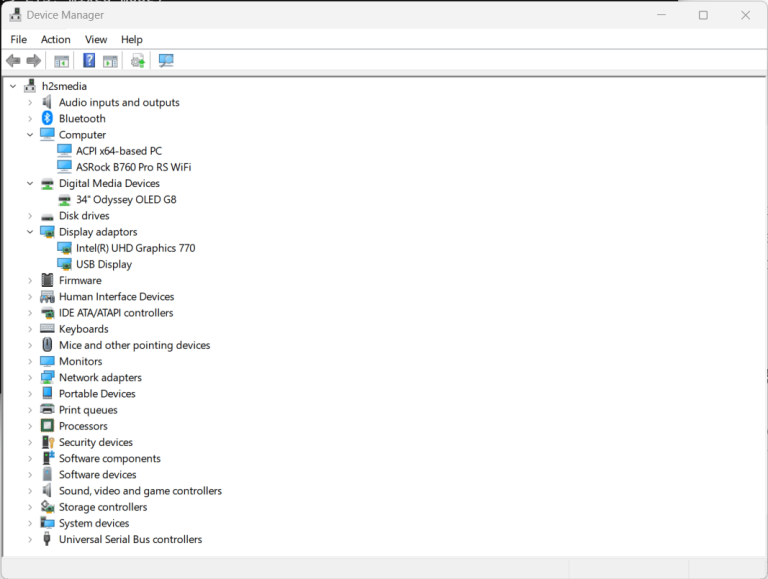Select the Keyboards label
Screen dimensions: 768x579
click(x=83, y=329)
